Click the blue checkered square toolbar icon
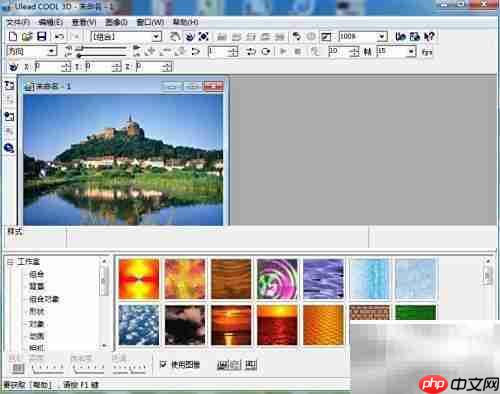 point(203,36)
